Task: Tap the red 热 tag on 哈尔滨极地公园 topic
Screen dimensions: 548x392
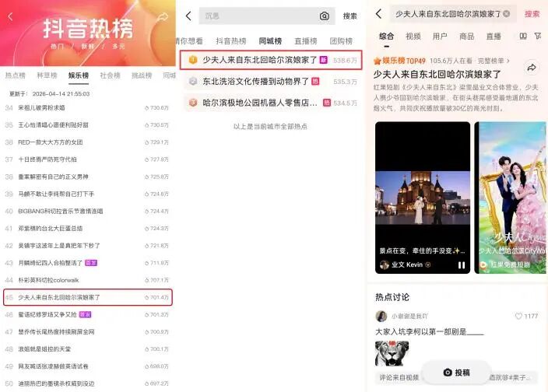Action: [x=327, y=103]
